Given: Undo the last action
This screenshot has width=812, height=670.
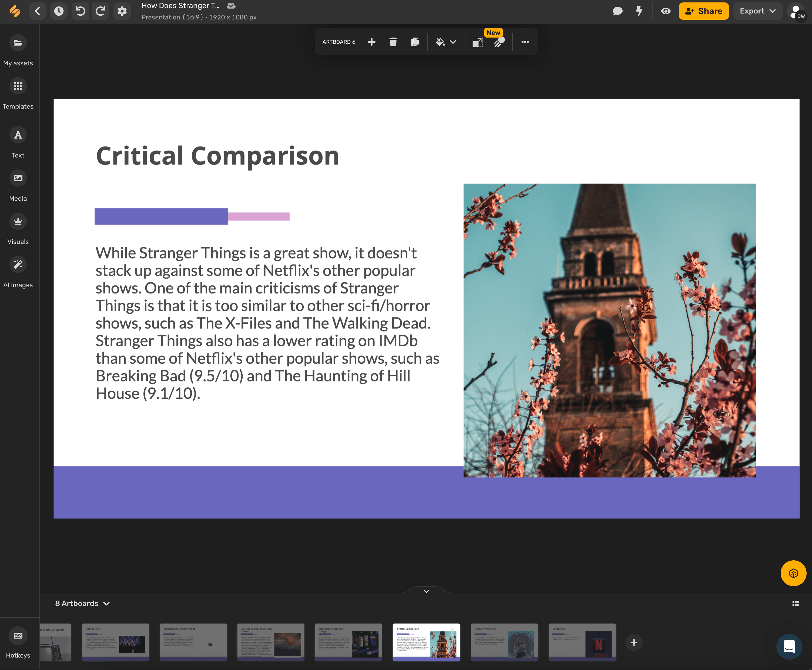Looking at the screenshot, I should click(x=80, y=11).
